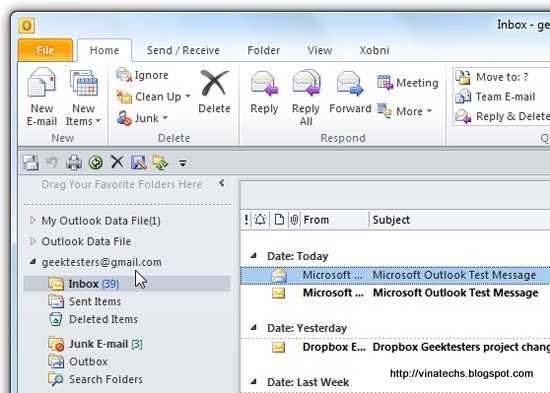Click the Deleted Items recycle icon
The image size is (550, 393).
click(x=55, y=319)
